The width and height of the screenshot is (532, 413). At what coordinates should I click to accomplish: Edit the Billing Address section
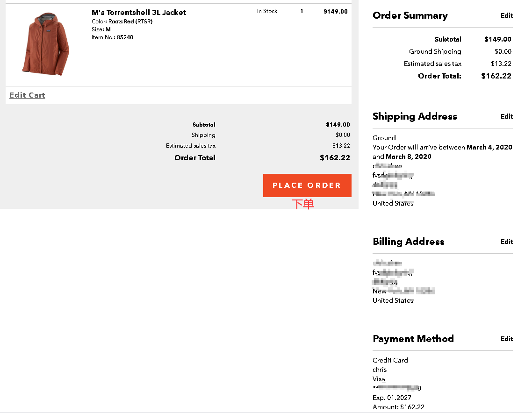pyautogui.click(x=507, y=242)
